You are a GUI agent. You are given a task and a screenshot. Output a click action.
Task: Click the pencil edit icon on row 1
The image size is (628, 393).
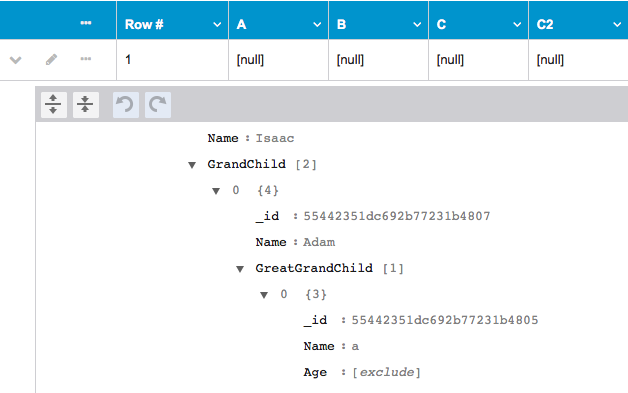(51, 60)
